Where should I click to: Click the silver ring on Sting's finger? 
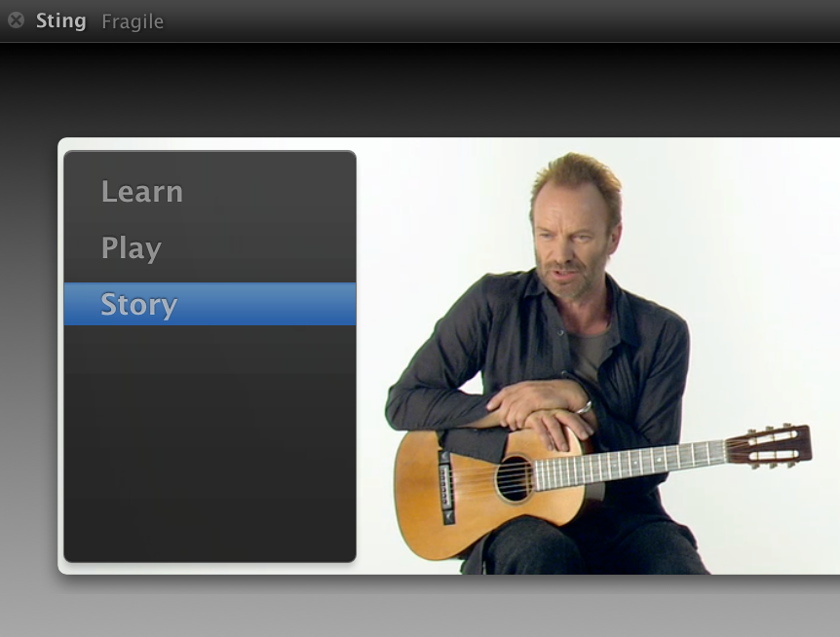coord(584,408)
